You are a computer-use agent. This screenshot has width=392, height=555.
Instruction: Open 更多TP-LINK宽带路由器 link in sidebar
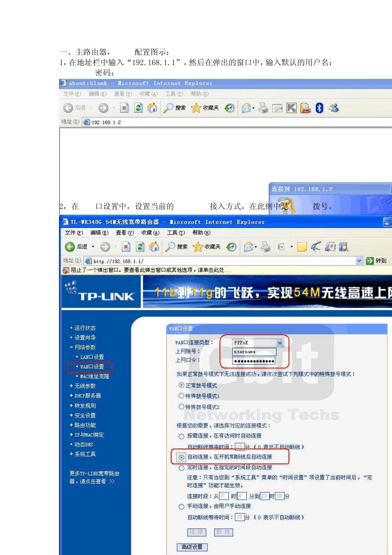coord(94,477)
